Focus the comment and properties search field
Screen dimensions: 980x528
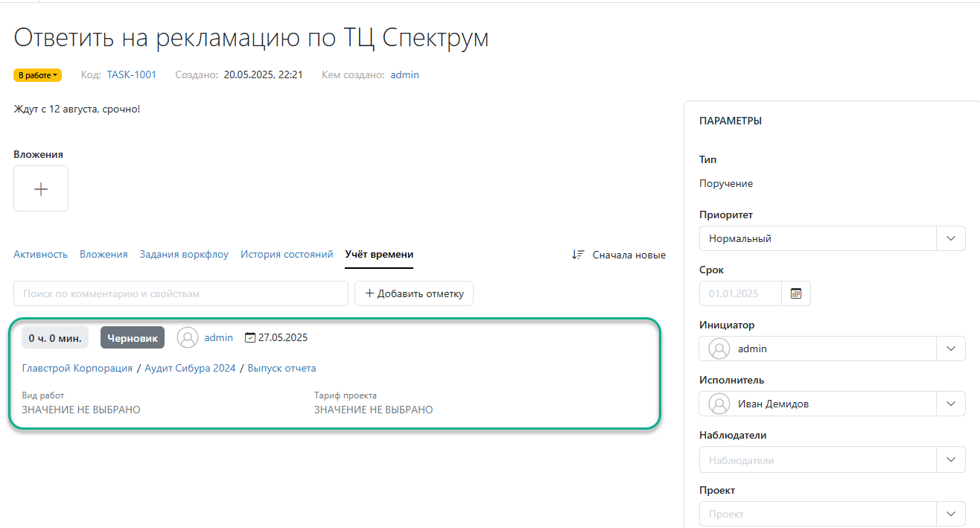pyautogui.click(x=181, y=293)
